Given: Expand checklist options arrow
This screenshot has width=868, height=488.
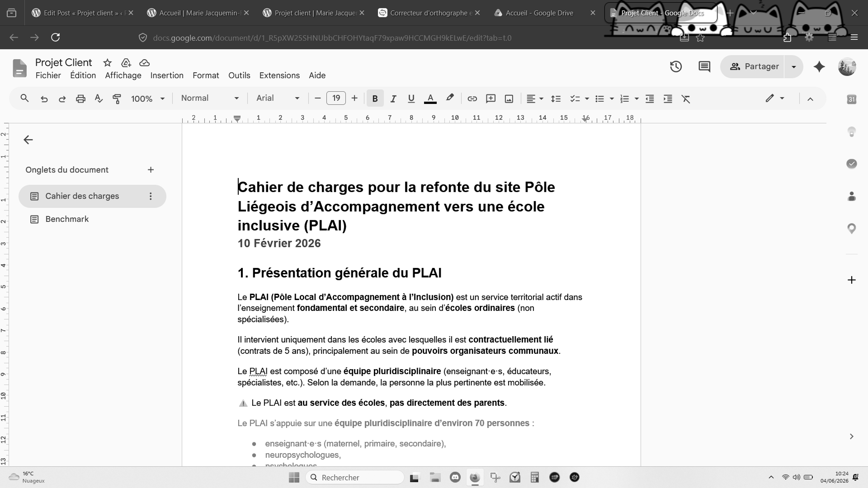Looking at the screenshot, I should [587, 99].
